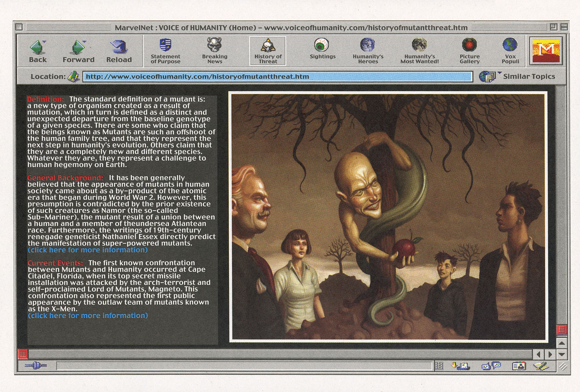Screen dimensions: 580x392
Task: Click the window resize grip
Action: (562, 366)
